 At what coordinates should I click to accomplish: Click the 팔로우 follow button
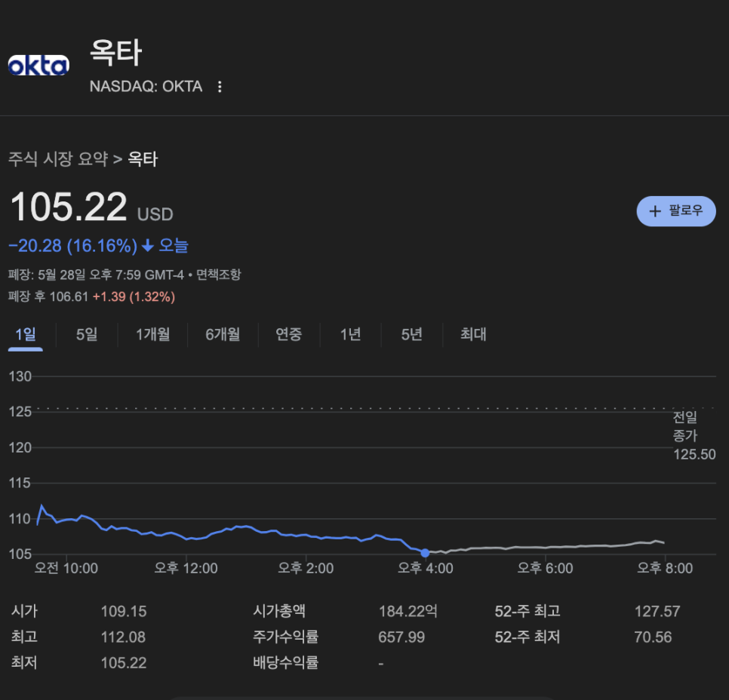(675, 211)
